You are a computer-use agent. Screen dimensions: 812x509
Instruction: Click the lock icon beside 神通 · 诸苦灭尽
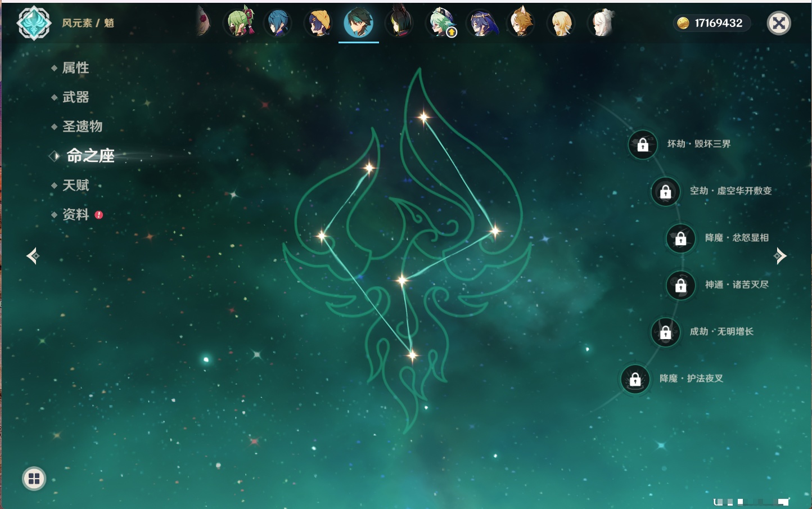point(680,285)
